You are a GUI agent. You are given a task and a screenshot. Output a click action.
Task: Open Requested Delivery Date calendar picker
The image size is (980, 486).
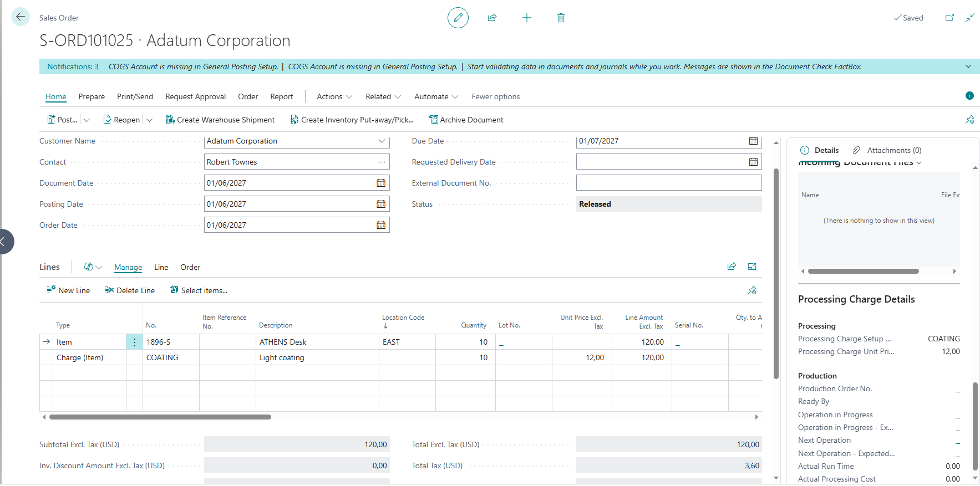click(x=753, y=162)
